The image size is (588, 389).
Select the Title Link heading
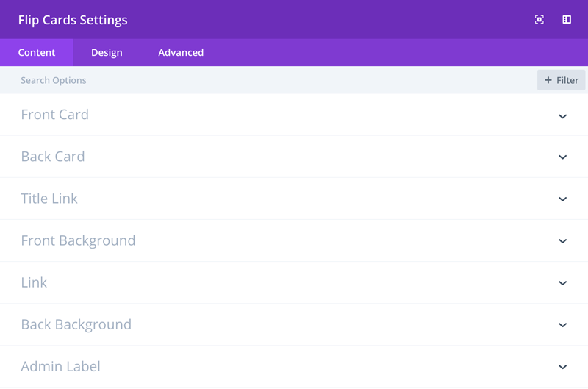(49, 199)
